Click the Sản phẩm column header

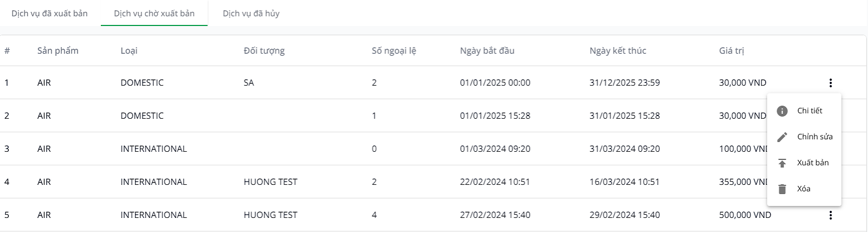[x=58, y=51]
